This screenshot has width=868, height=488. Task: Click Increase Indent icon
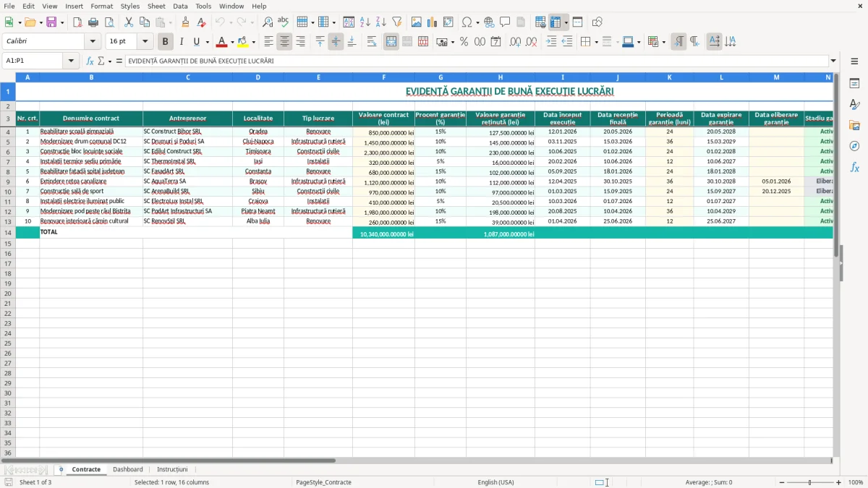pyautogui.click(x=551, y=42)
